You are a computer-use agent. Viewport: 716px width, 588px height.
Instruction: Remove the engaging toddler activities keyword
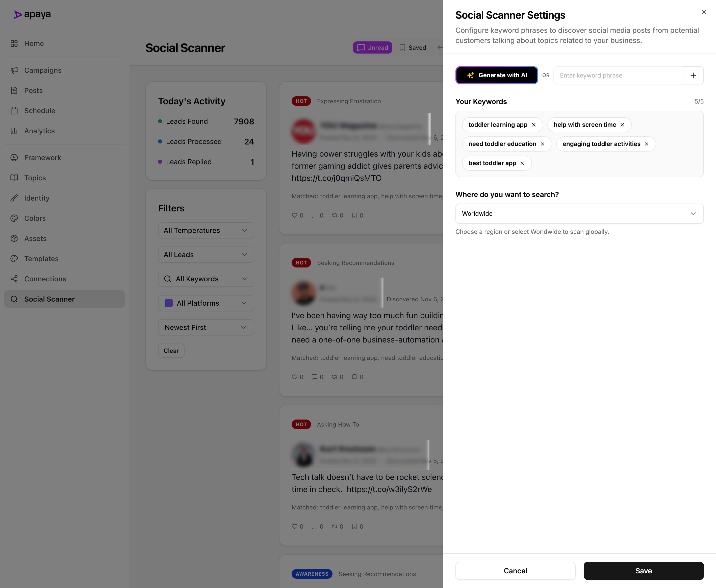[x=647, y=144]
